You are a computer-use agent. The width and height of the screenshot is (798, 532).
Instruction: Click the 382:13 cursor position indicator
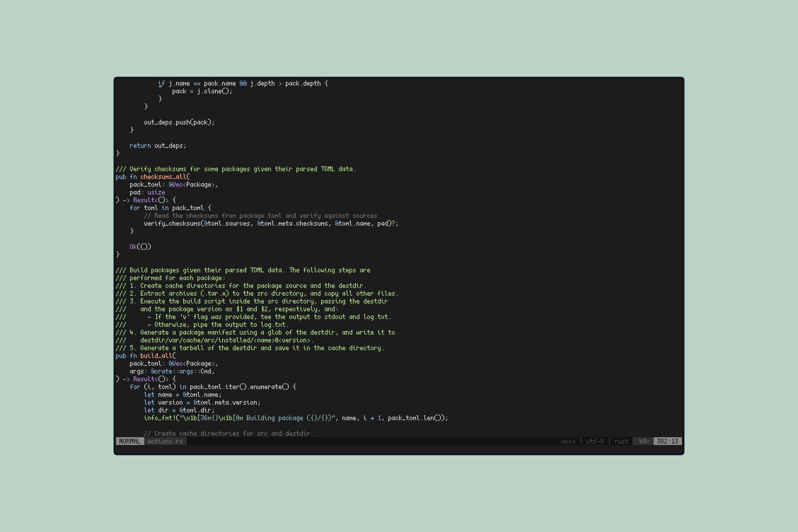pos(667,441)
